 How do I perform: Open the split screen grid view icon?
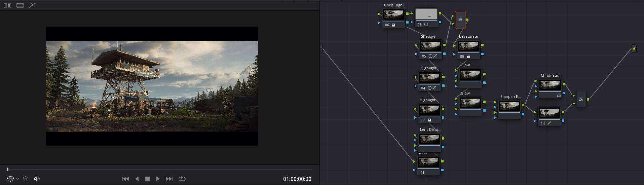[20, 5]
